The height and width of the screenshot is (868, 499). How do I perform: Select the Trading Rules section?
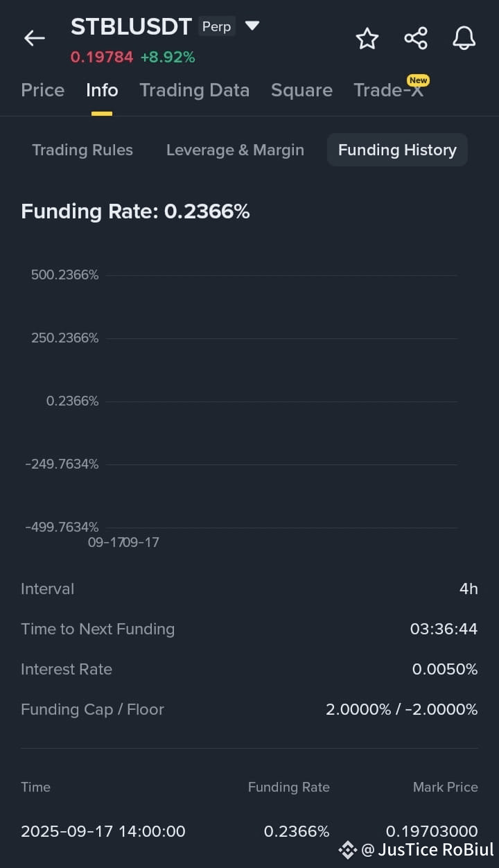point(82,150)
